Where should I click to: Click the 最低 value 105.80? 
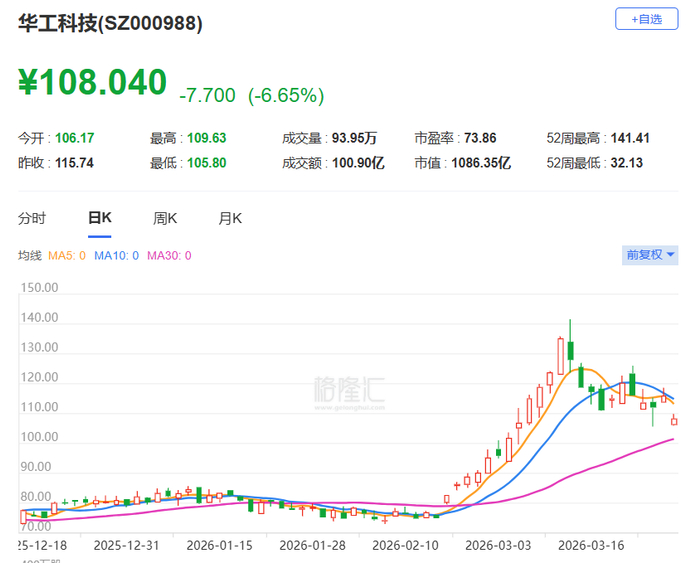point(207,163)
